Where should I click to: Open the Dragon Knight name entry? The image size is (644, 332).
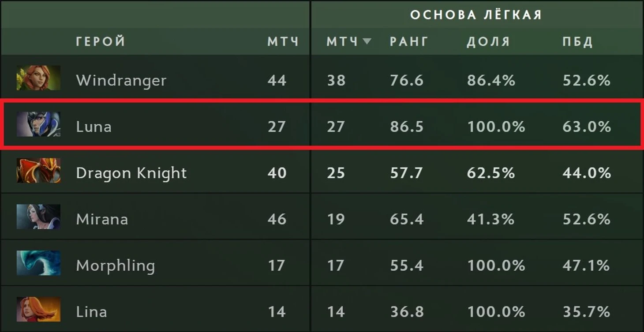tap(131, 173)
